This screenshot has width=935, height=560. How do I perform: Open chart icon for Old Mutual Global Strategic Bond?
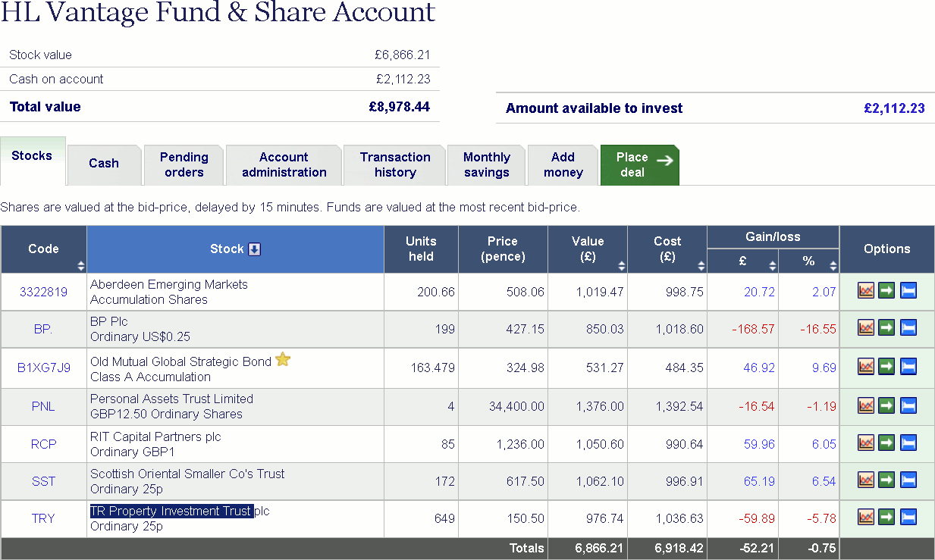point(866,367)
